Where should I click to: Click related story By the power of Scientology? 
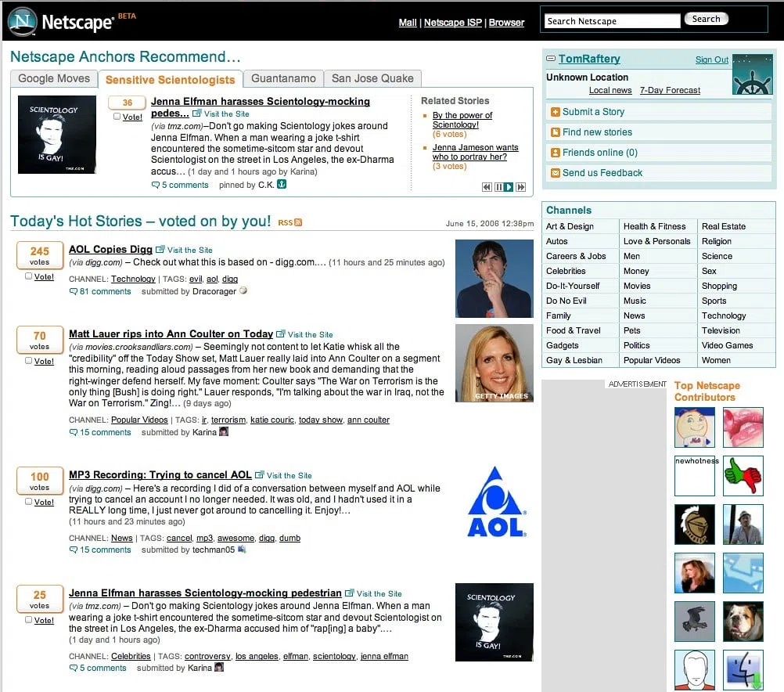click(462, 120)
